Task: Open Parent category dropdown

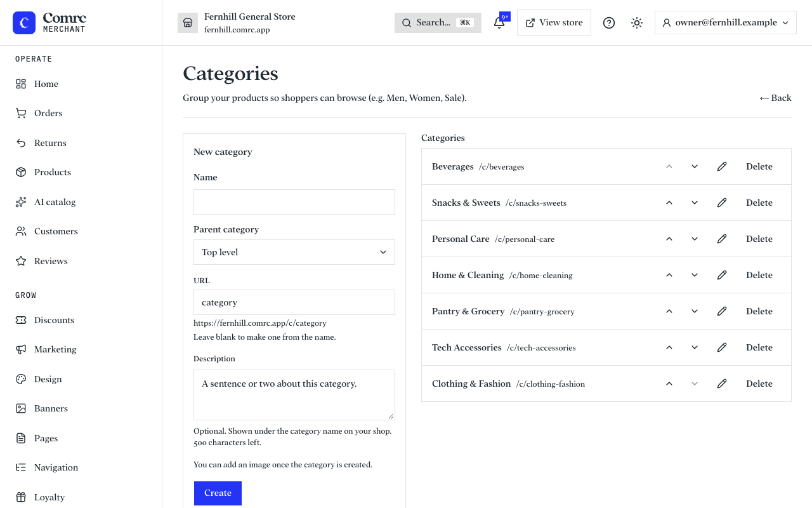Action: (294, 252)
